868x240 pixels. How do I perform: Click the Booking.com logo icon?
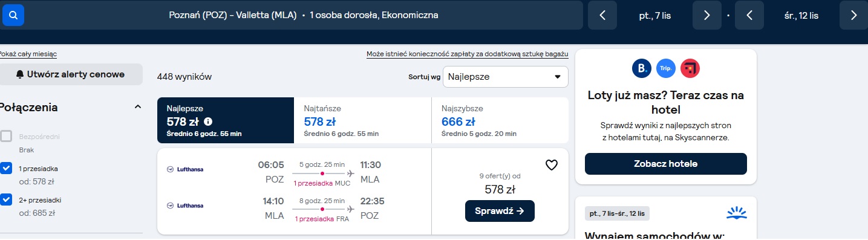(642, 68)
